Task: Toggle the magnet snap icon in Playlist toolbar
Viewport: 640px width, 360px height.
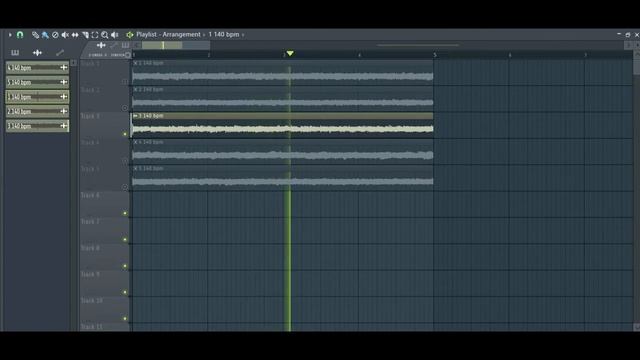Action: click(20, 35)
